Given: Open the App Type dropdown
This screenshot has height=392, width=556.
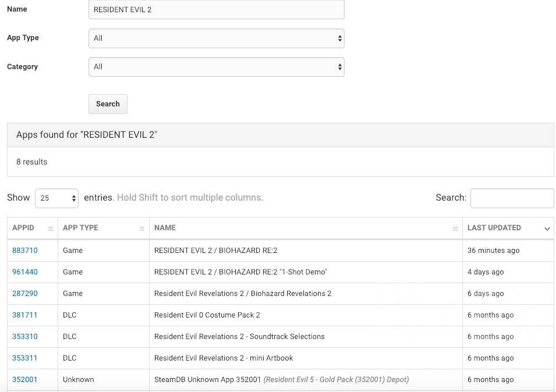Looking at the screenshot, I should 216,38.
